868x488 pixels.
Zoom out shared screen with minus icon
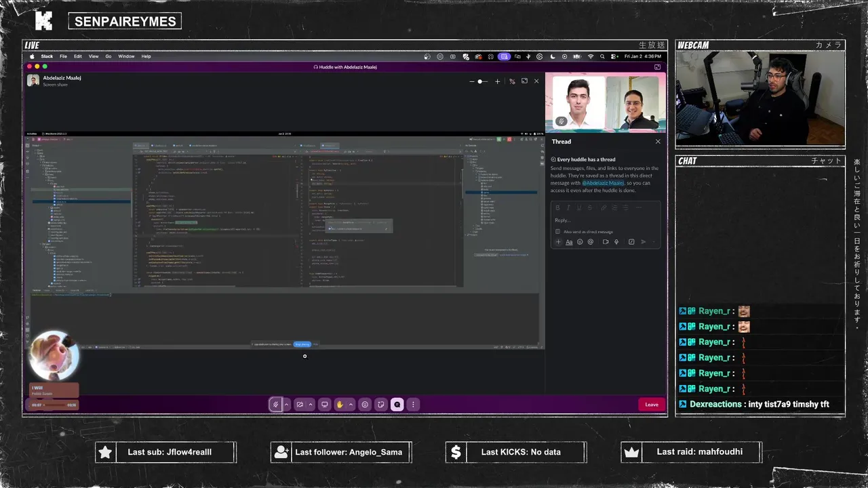coord(472,81)
